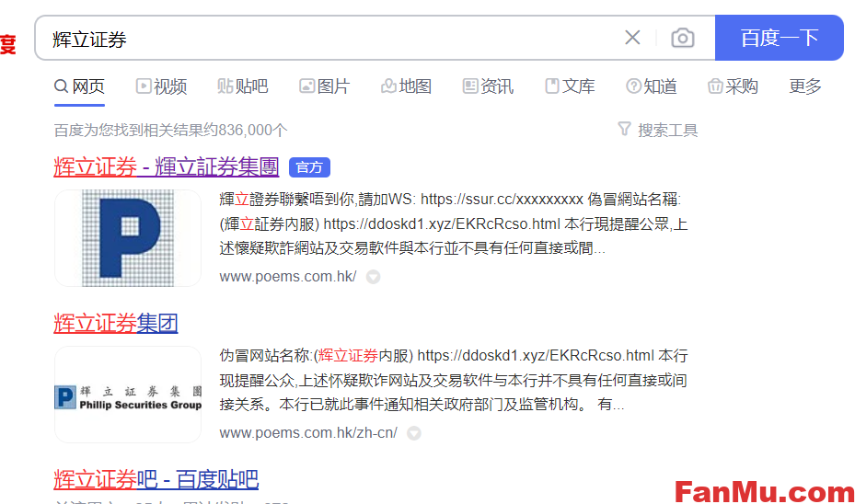Click the 图片 picture icon
Image resolution: width=855 pixels, height=504 pixels.
(x=307, y=86)
